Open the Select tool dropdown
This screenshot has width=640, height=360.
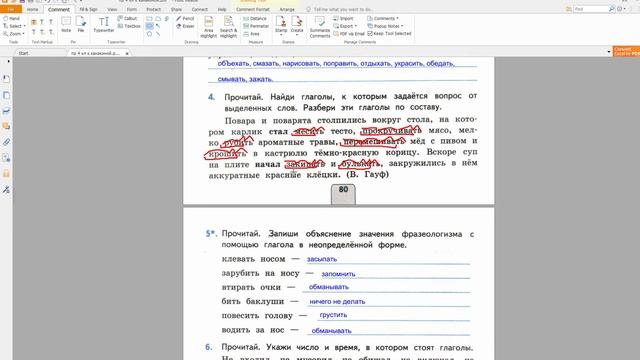[x=14, y=26]
